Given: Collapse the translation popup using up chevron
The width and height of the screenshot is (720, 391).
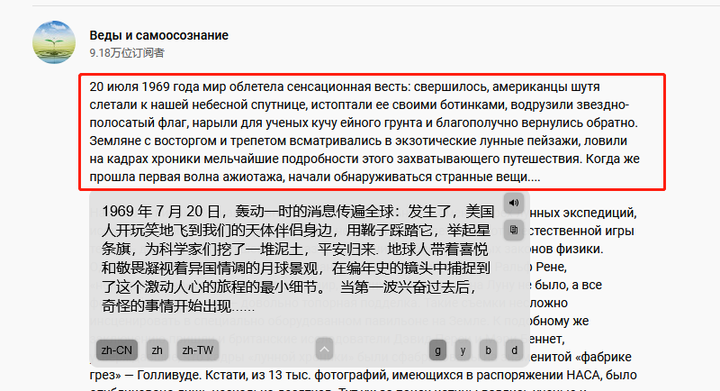Looking at the screenshot, I should click(324, 350).
